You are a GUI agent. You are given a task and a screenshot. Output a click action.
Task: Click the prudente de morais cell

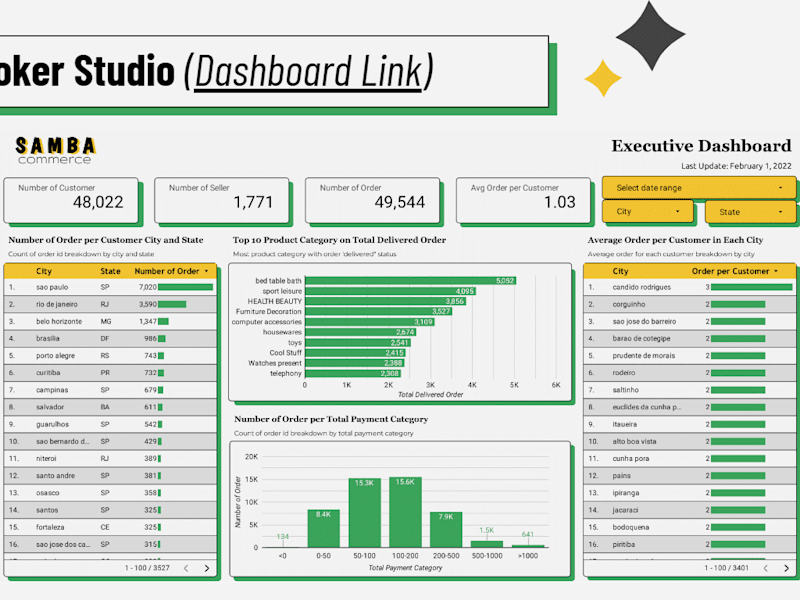click(643, 356)
